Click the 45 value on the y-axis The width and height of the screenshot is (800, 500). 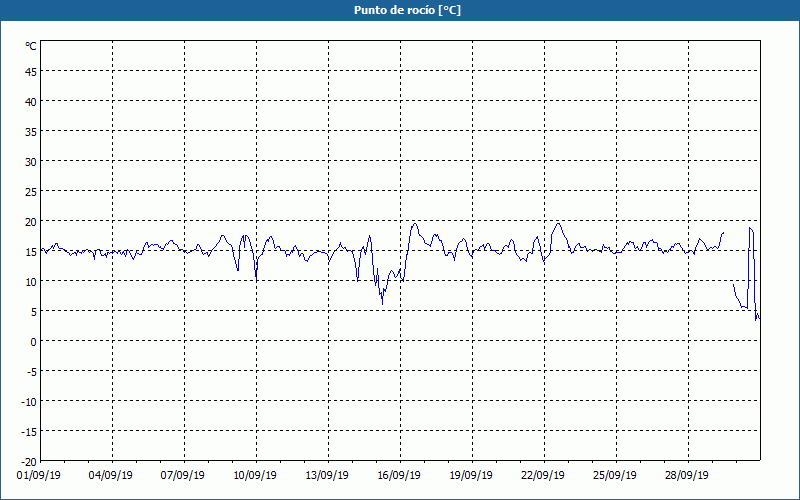pyautogui.click(x=31, y=71)
